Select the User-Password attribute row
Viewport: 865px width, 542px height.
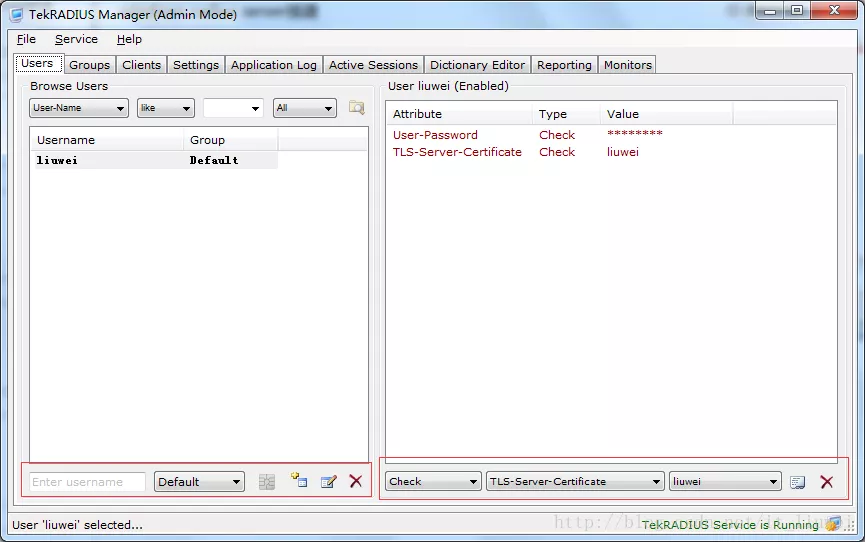tap(435, 135)
